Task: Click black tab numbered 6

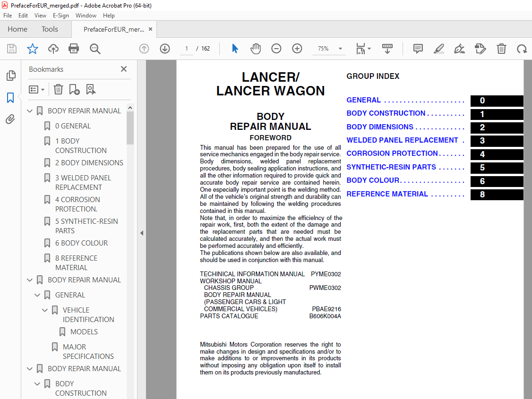Action: click(x=497, y=181)
